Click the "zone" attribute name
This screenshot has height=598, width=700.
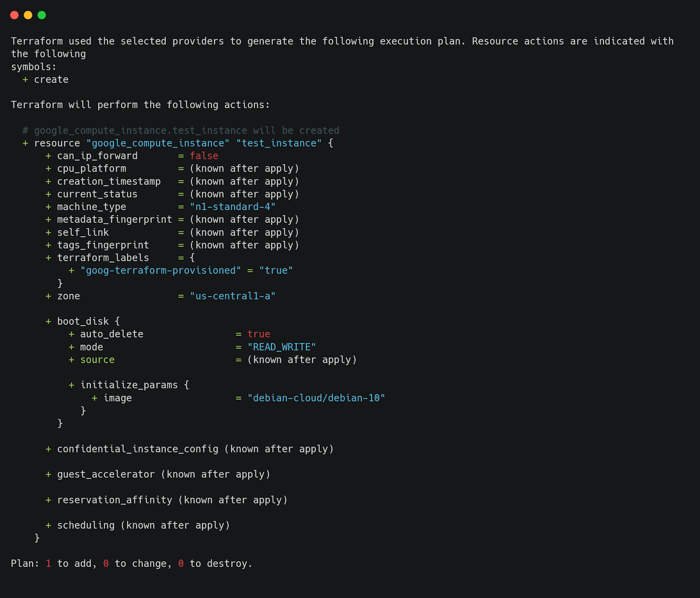pyautogui.click(x=69, y=296)
